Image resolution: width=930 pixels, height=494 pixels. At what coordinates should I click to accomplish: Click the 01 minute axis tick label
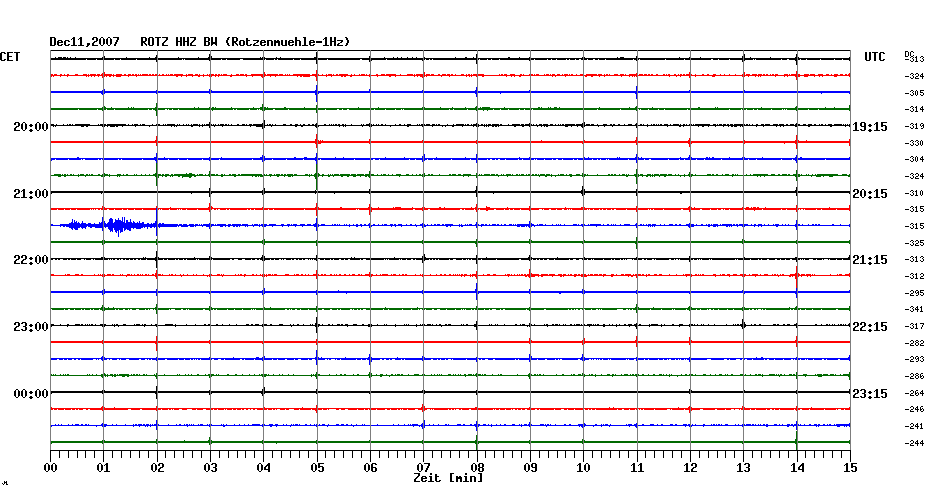104,468
